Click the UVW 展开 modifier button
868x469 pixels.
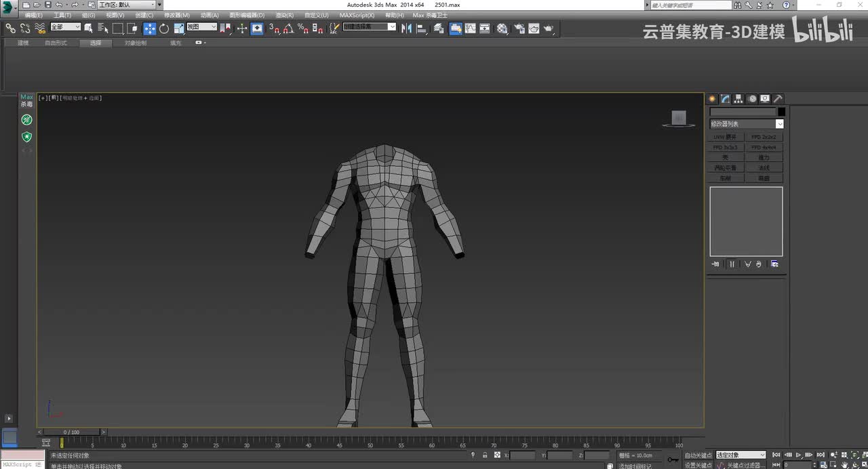click(x=725, y=137)
